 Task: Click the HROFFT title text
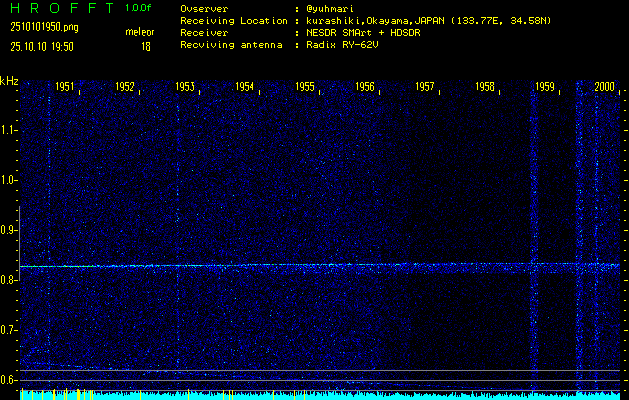pos(62,8)
